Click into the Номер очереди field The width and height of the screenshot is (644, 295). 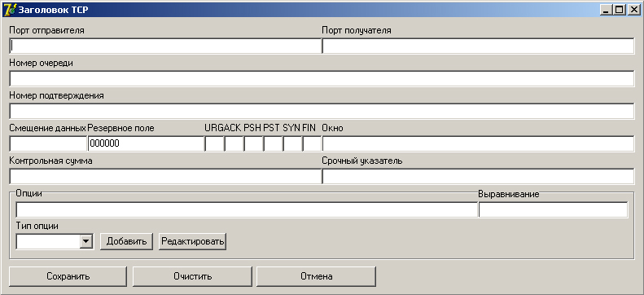(x=322, y=78)
